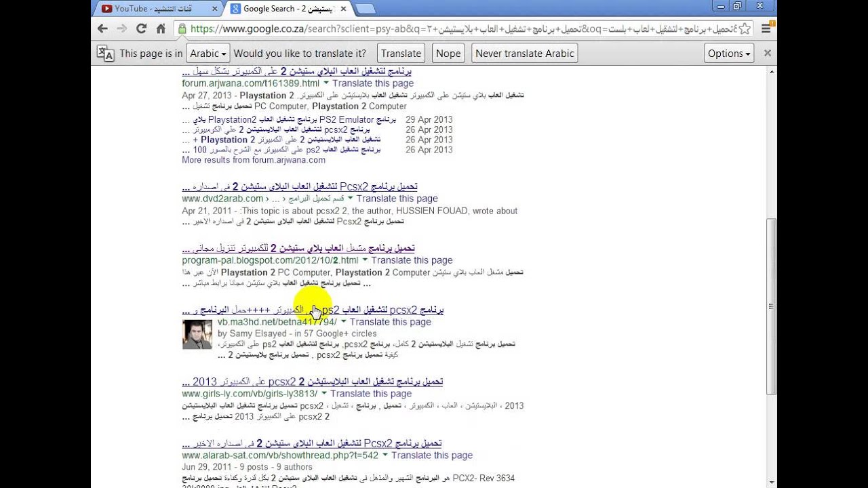Image resolution: width=868 pixels, height=488 pixels.
Task: Translate this page for vb.ma3hd.net result
Action: [x=391, y=322]
